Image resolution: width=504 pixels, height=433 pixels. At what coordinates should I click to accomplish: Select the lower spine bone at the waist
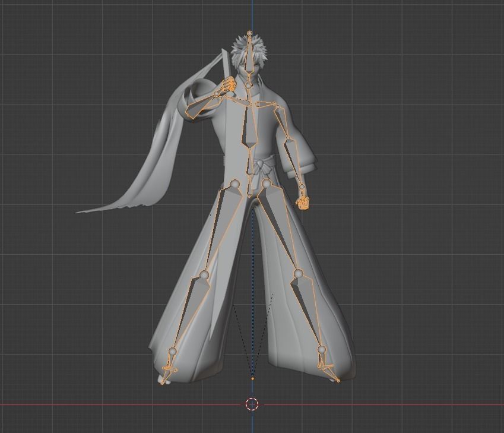[249, 163]
